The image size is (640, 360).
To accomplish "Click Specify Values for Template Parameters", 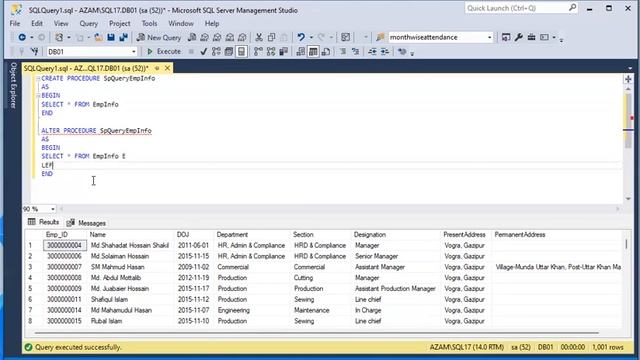I will point(402,52).
